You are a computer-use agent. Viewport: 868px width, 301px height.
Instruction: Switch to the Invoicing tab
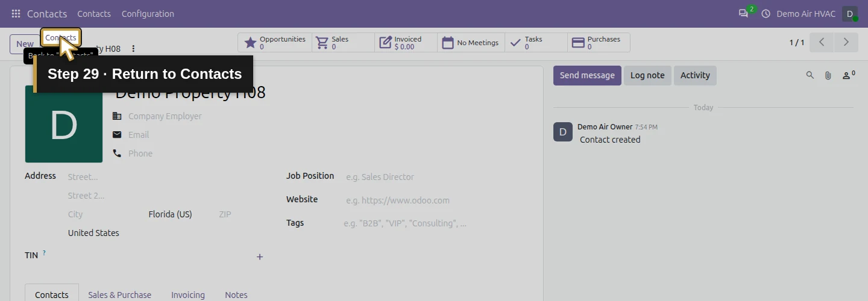click(188, 294)
